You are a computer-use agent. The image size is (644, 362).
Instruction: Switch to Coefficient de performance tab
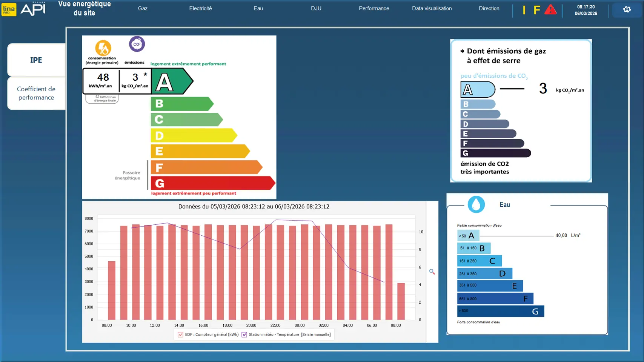pos(36,93)
